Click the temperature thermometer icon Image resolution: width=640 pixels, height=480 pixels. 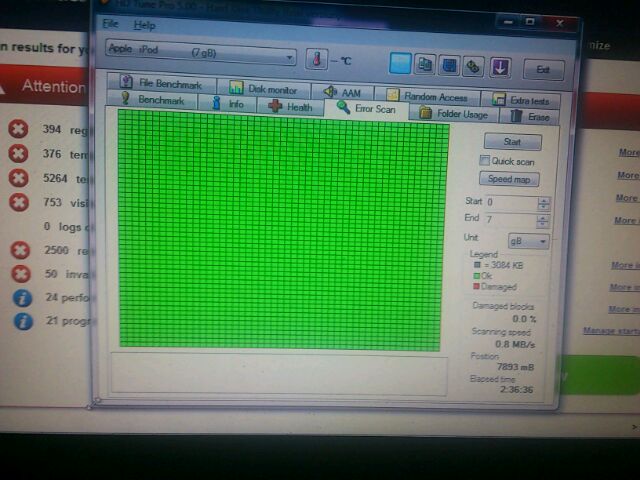click(317, 61)
